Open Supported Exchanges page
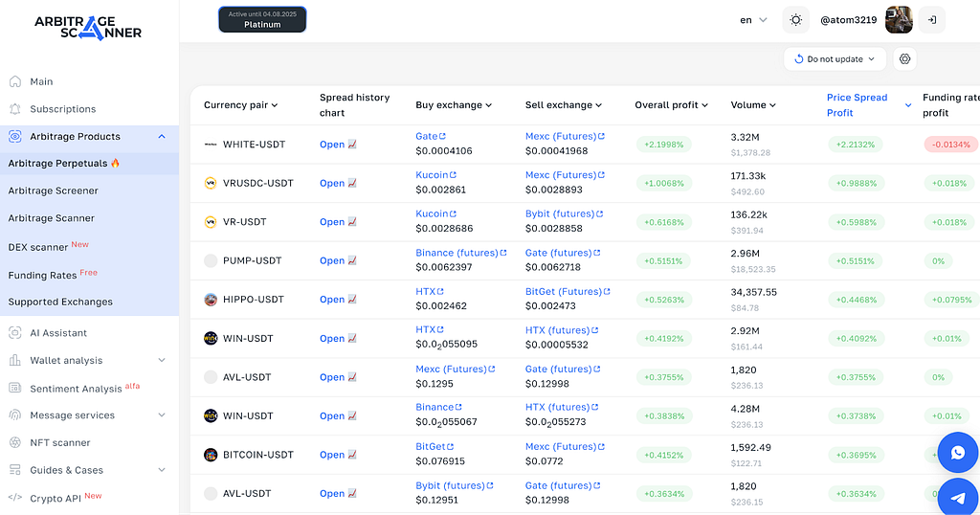This screenshot has height=515, width=980. pos(60,302)
